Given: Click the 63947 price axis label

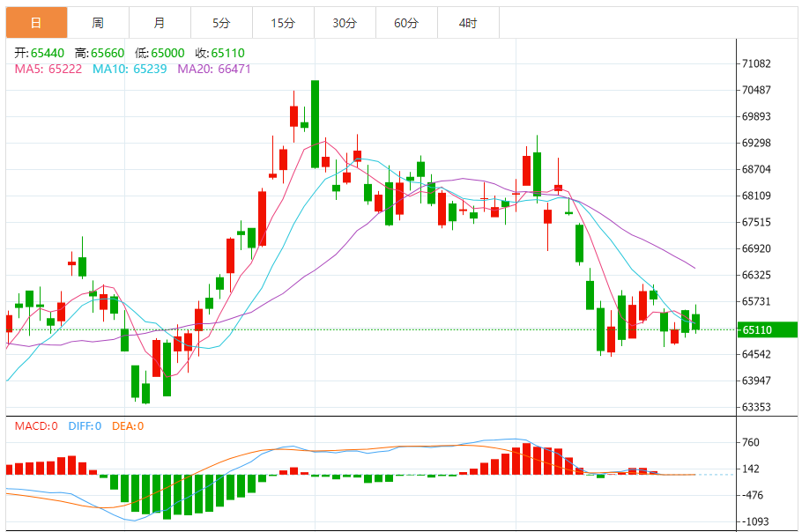Looking at the screenshot, I should click(x=756, y=381).
